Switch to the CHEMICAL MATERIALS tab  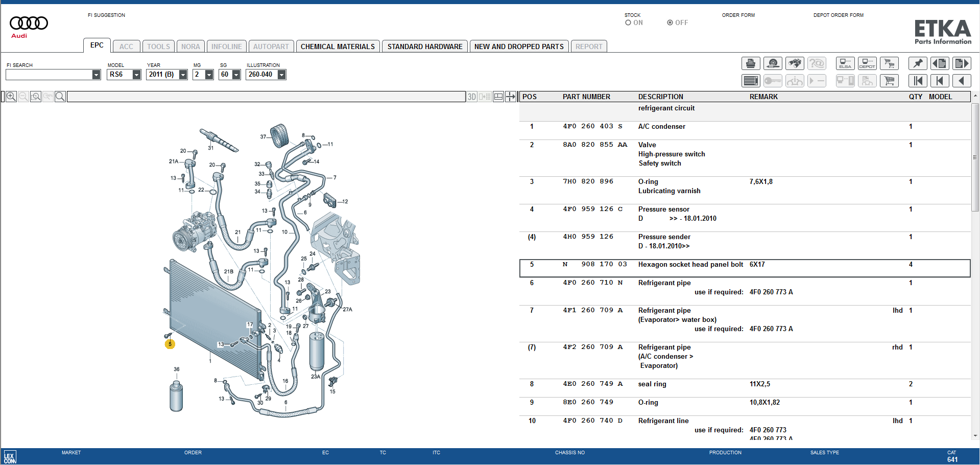338,46
